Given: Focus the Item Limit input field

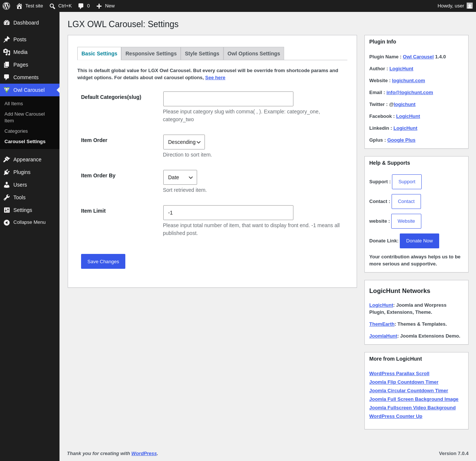Looking at the screenshot, I should [x=228, y=213].
